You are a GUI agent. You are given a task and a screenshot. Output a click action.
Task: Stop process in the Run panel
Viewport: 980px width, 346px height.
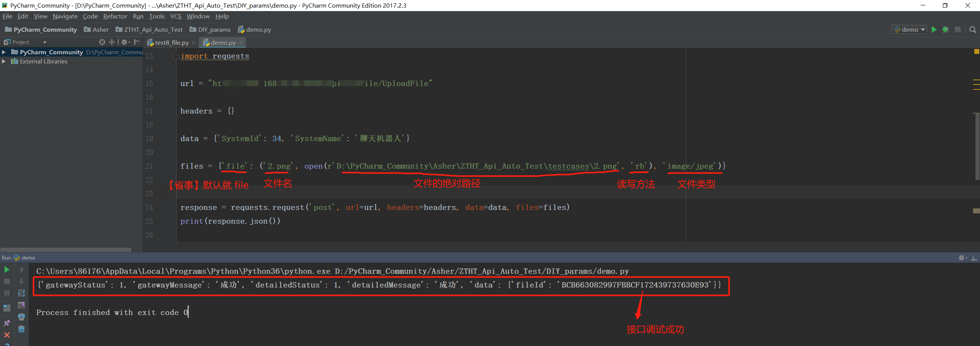tap(7, 281)
